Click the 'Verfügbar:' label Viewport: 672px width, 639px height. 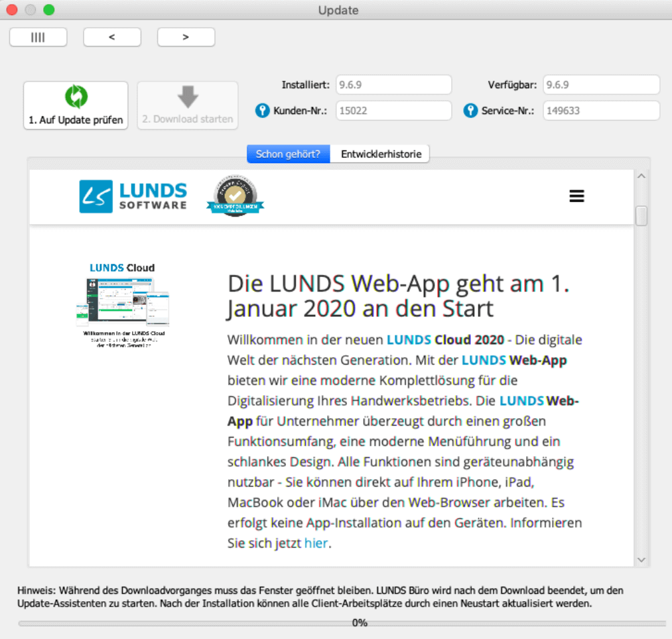[512, 85]
